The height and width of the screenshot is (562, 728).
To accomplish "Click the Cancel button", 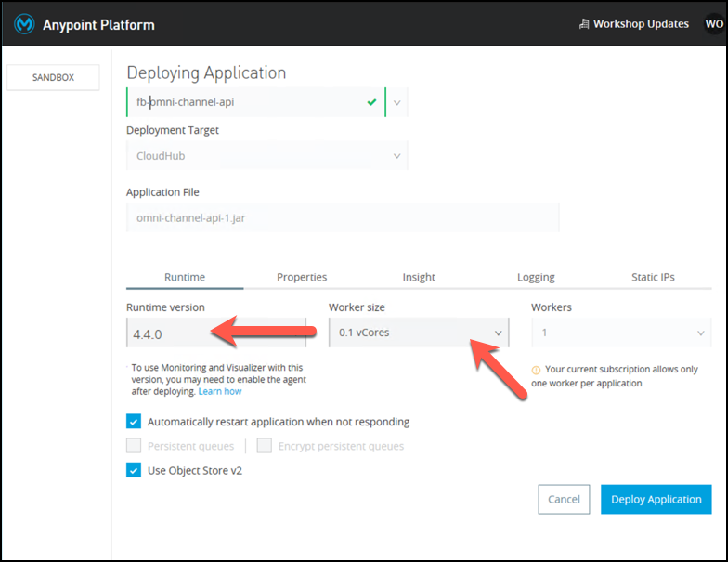I will coord(564,500).
